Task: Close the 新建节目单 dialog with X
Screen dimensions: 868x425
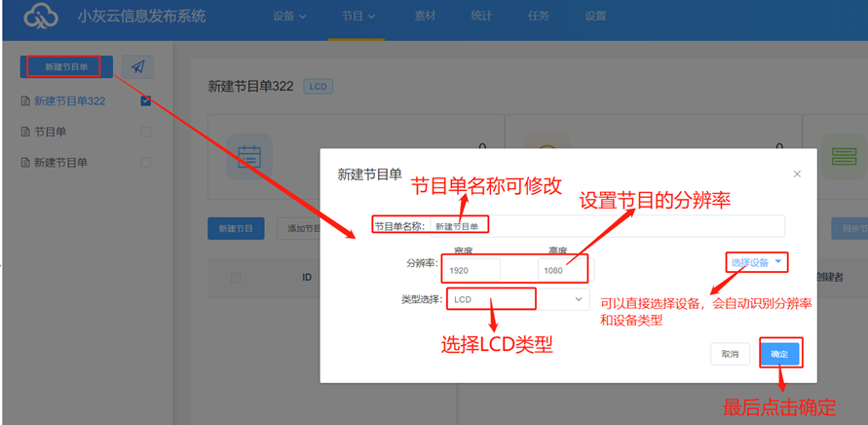Action: point(796,174)
